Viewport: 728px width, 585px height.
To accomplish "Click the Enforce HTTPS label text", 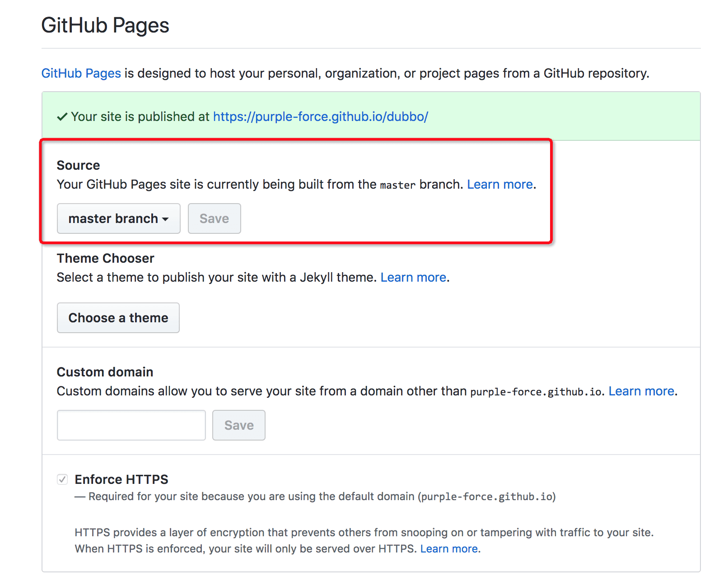I will click(x=121, y=479).
